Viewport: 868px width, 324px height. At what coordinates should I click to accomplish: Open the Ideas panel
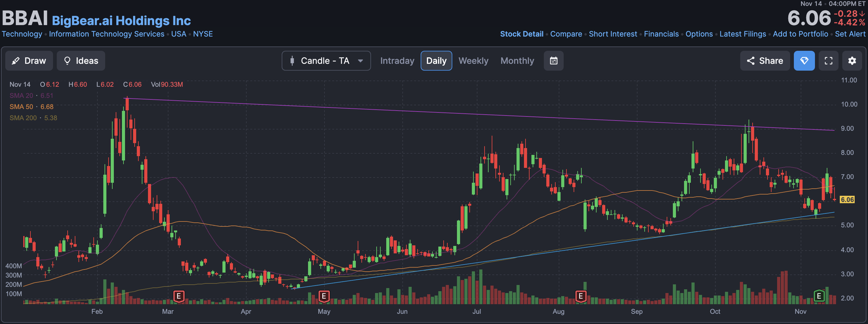tap(81, 61)
